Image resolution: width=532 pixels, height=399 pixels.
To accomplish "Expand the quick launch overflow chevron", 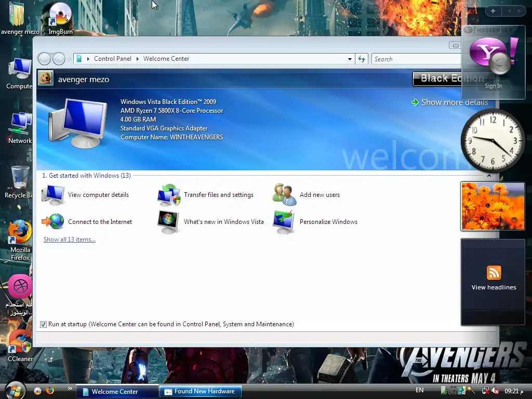I will (70, 389).
